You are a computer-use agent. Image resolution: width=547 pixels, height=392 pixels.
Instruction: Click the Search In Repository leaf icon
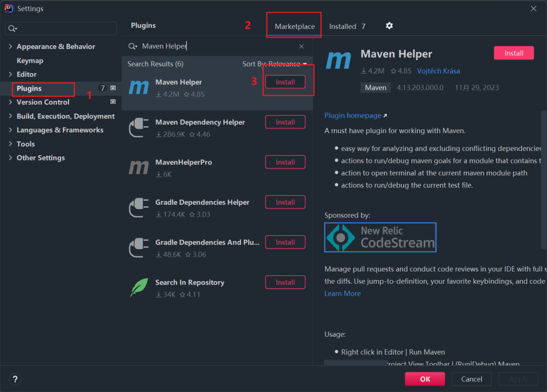click(x=139, y=288)
